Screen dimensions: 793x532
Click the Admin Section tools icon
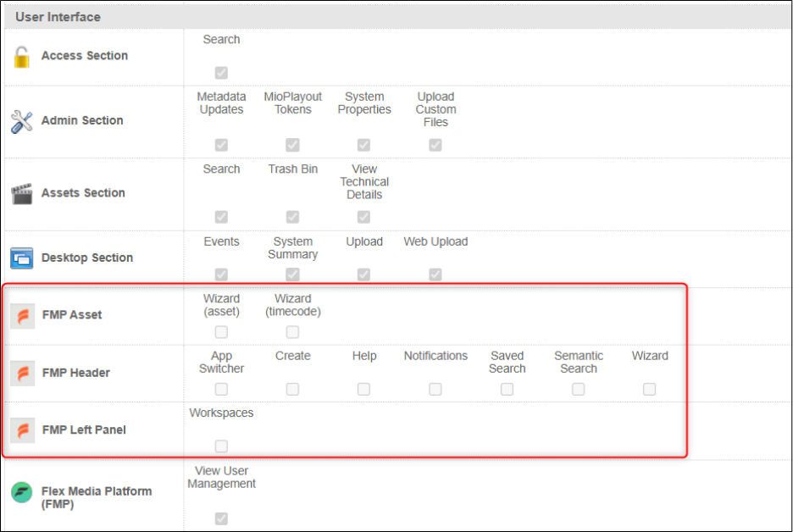tap(22, 121)
